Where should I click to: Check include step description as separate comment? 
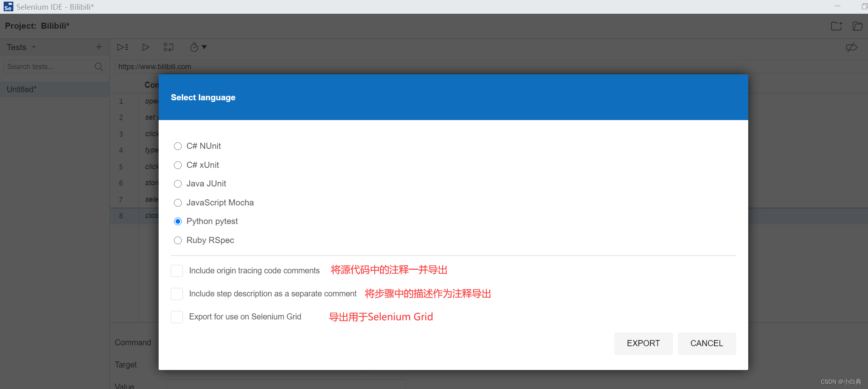click(x=176, y=294)
